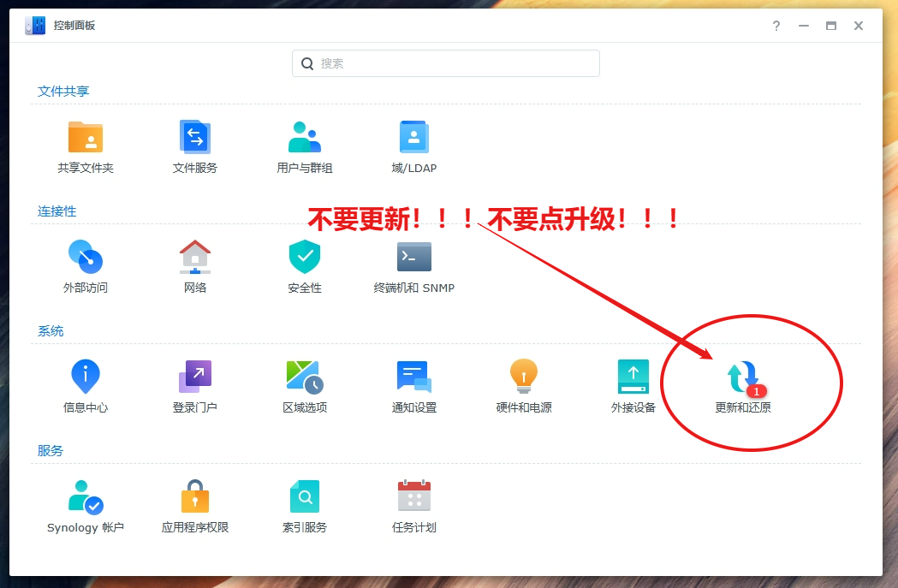This screenshot has height=588, width=898.
Task: Open 任务计划 task scheduler
Action: click(414, 497)
